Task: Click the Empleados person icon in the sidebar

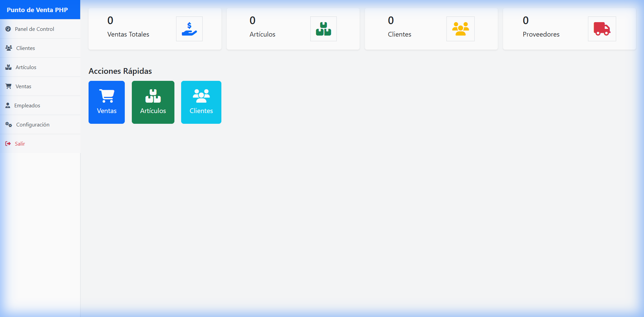Action: pyautogui.click(x=8, y=105)
